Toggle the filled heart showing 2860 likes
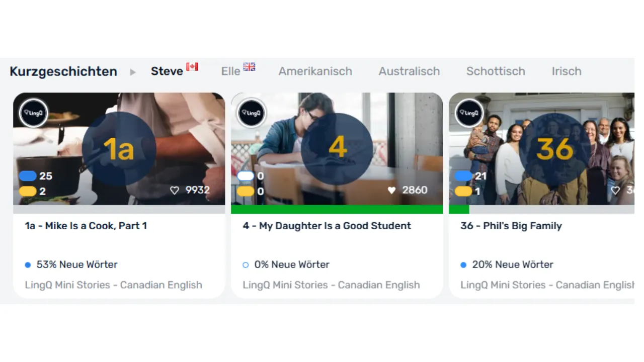 [x=392, y=190]
